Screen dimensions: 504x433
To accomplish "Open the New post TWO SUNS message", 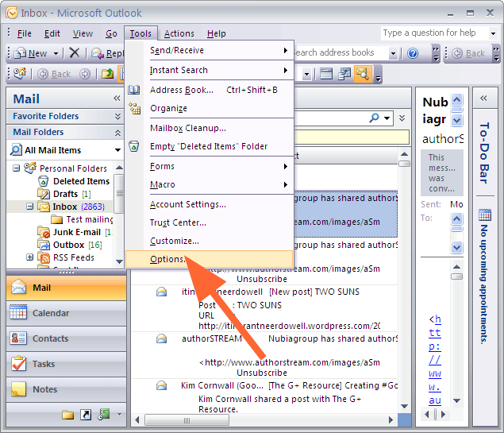I will pos(264,308).
